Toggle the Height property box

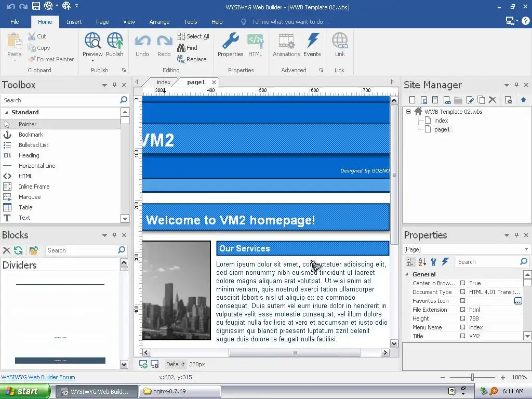pyautogui.click(x=462, y=318)
